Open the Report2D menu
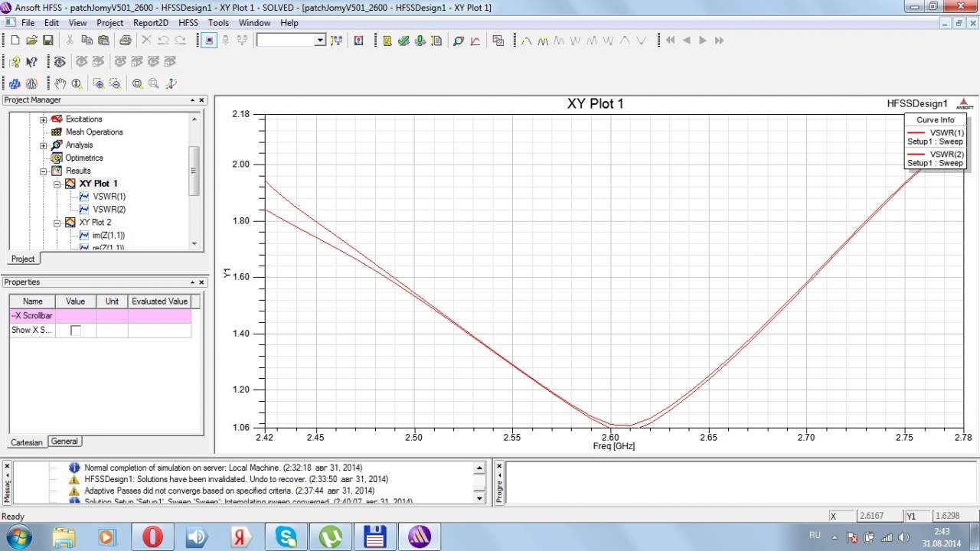 150,23
